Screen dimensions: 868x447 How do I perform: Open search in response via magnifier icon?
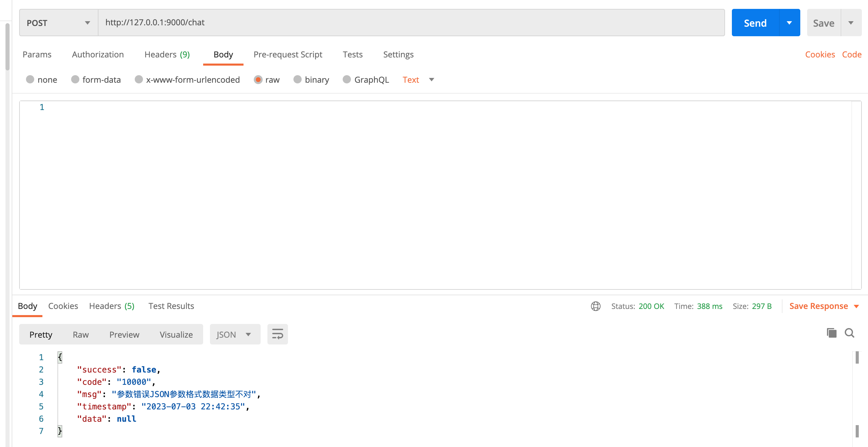click(x=850, y=333)
